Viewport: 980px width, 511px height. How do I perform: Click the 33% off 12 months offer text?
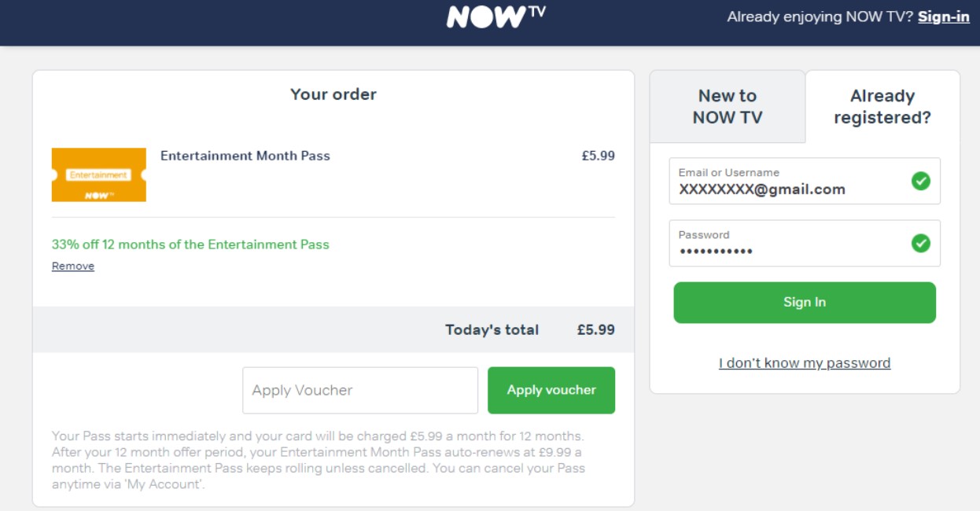(x=190, y=244)
